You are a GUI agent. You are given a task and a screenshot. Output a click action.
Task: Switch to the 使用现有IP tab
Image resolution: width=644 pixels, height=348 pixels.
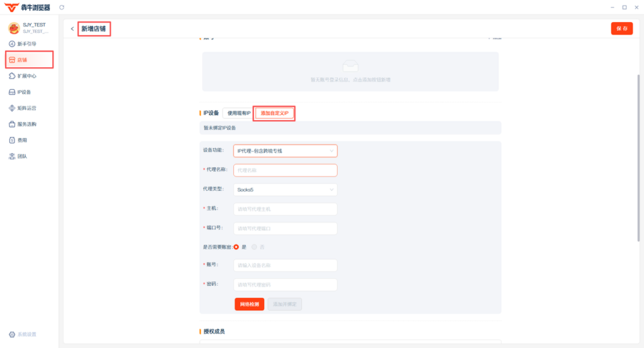pos(238,113)
